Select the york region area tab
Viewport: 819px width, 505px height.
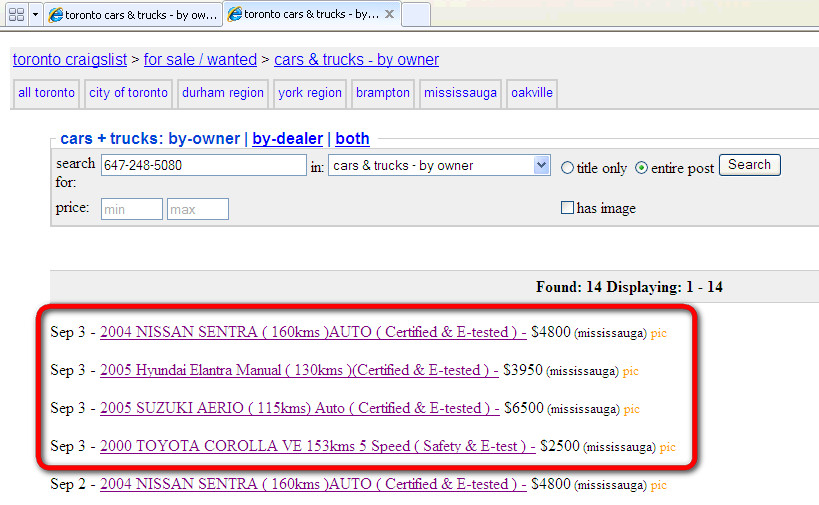(x=310, y=93)
